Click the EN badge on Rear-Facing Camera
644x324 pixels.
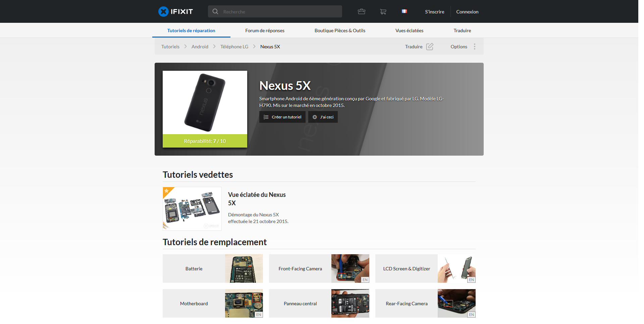(x=471, y=315)
